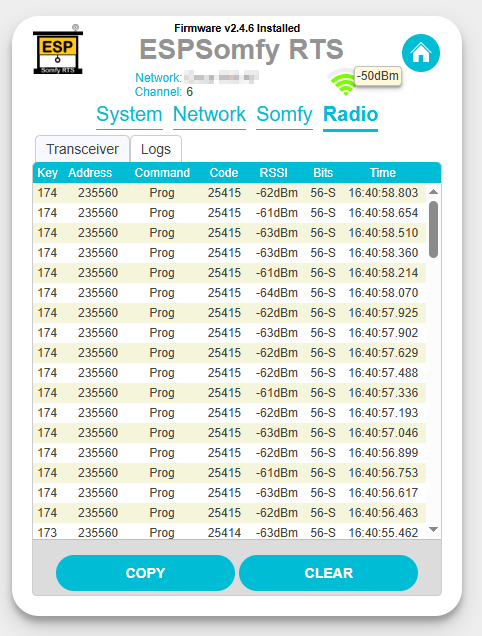This screenshot has height=636, width=482.
Task: Click the -50dBm signal tooltip
Action: click(x=378, y=76)
